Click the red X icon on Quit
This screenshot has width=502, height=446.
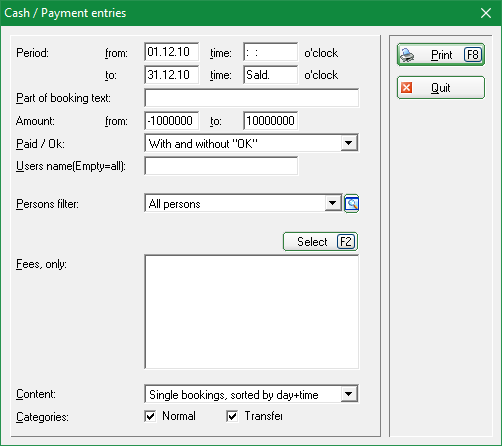pos(406,88)
